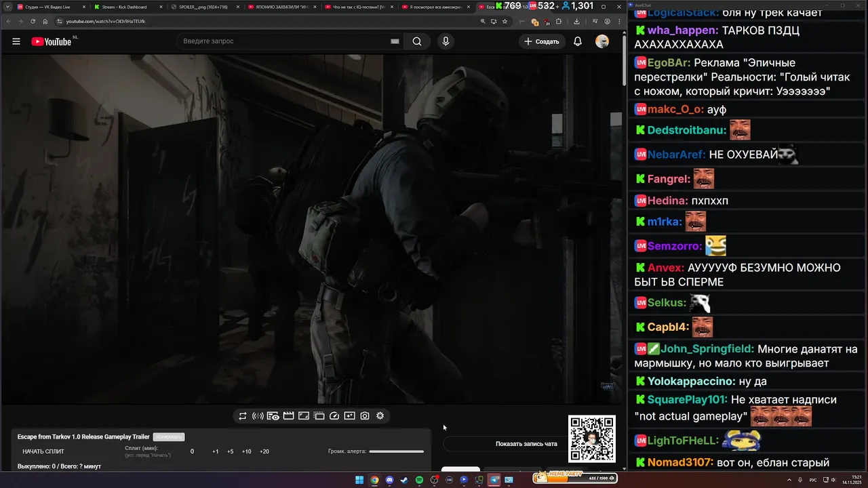Click chat username 'Dedstroitbanu'

coord(687,131)
